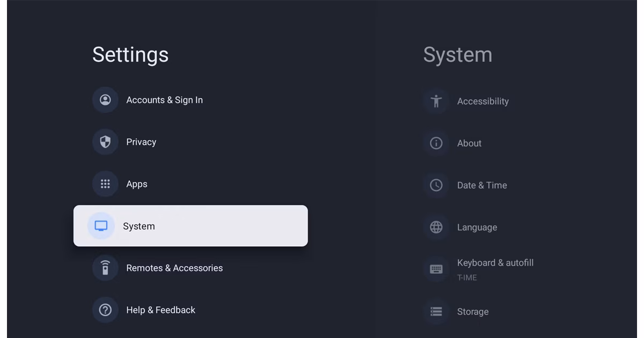This screenshot has width=644, height=338.
Task: Open Help & Feedback entry
Action: pos(160,310)
